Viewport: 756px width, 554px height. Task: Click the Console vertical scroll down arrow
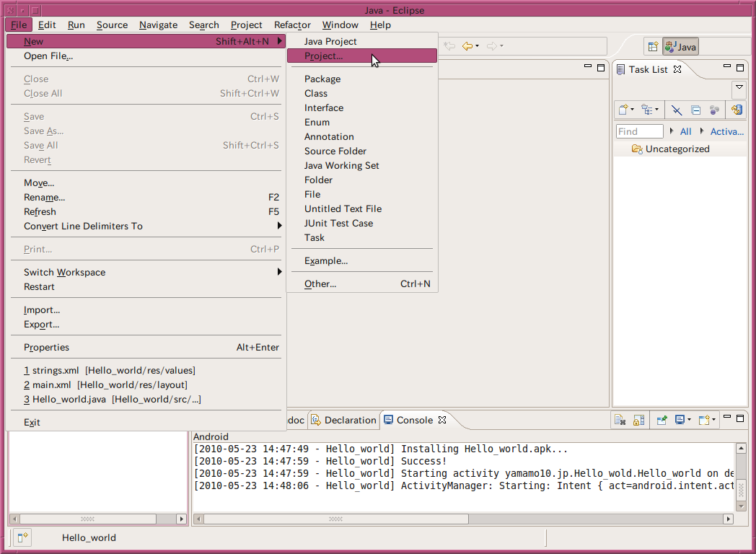pyautogui.click(x=741, y=506)
